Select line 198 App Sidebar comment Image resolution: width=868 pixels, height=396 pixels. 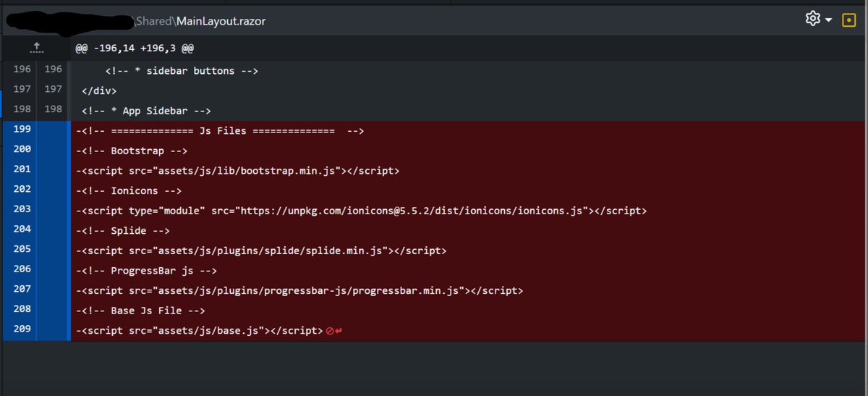[x=146, y=111]
